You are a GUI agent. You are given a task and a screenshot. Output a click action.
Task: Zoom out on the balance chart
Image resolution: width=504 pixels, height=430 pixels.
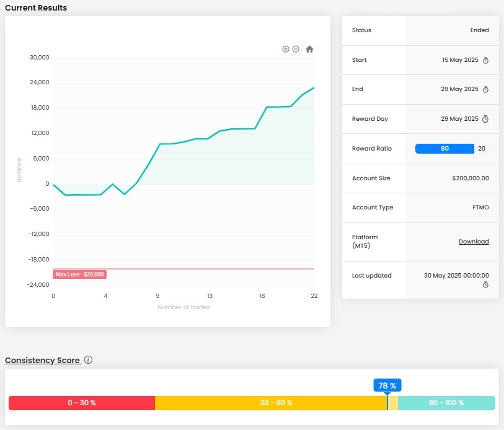[x=296, y=49]
